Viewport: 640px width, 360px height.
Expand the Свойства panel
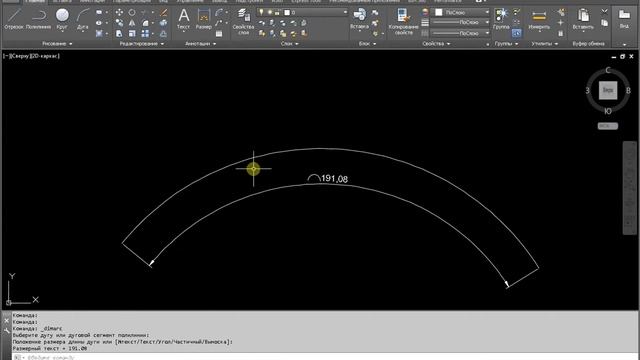pyautogui.click(x=436, y=43)
